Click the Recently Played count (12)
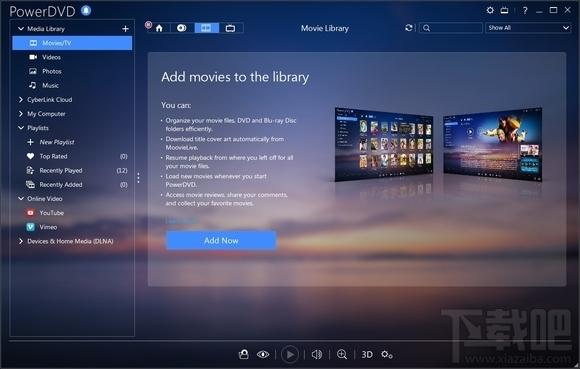 click(x=122, y=170)
